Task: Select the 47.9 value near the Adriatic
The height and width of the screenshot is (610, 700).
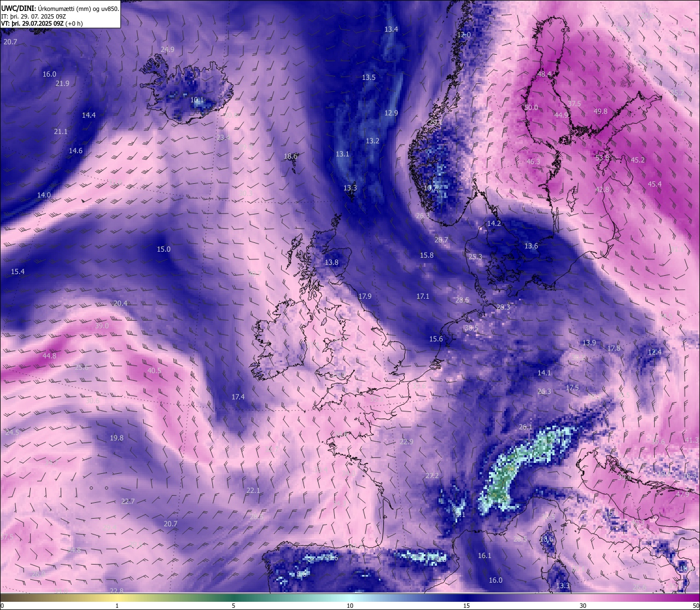Action: pyautogui.click(x=682, y=494)
